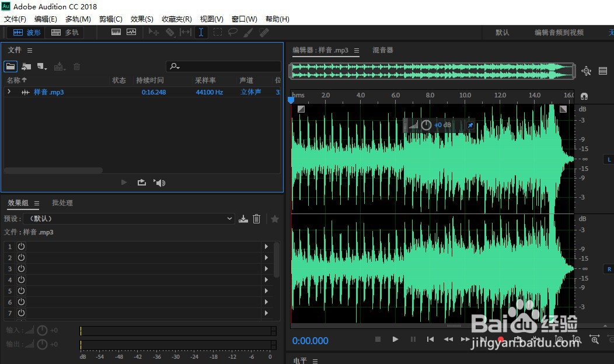The height and width of the screenshot is (364, 614).
Task: Save effects rack preset icon
Action: point(243,219)
